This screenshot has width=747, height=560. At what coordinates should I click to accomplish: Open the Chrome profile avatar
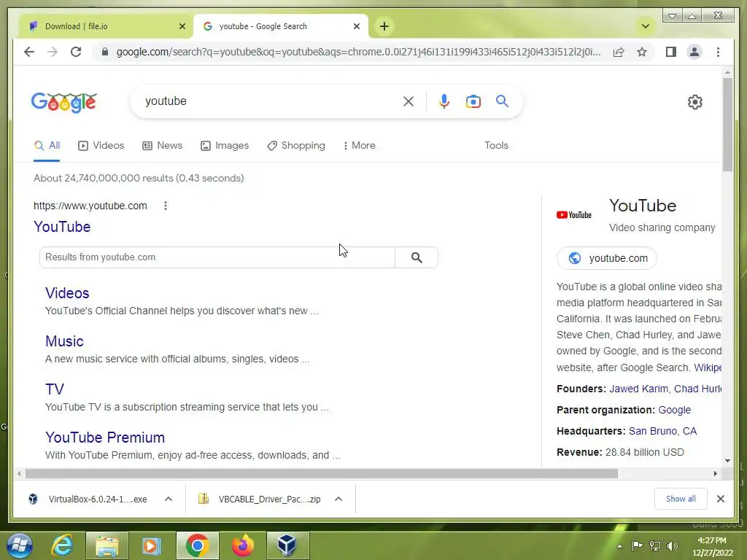pos(694,52)
